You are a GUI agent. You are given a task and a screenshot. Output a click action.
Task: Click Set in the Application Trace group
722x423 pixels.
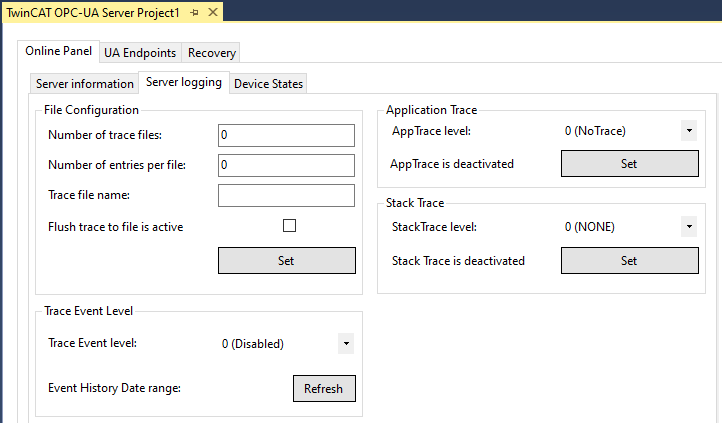[629, 163]
